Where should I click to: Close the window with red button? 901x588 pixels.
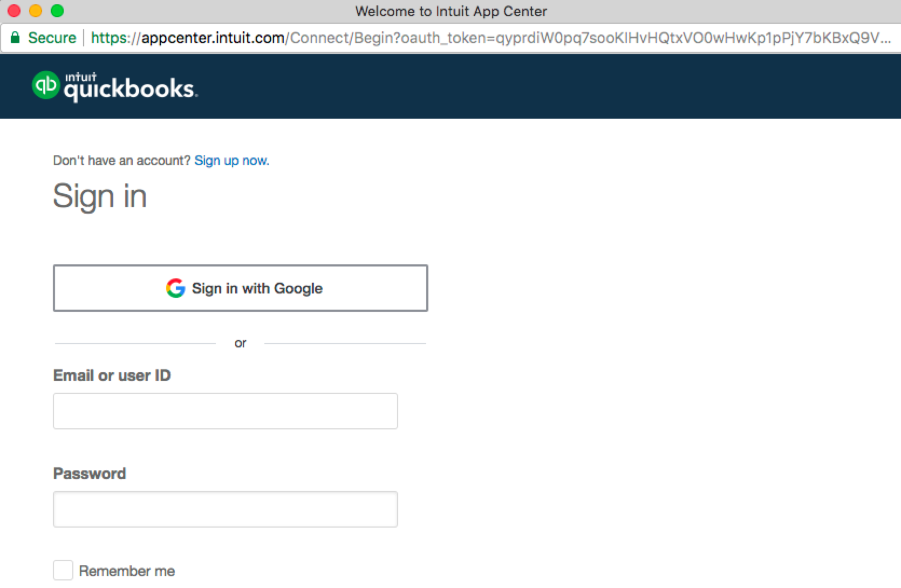14,11
